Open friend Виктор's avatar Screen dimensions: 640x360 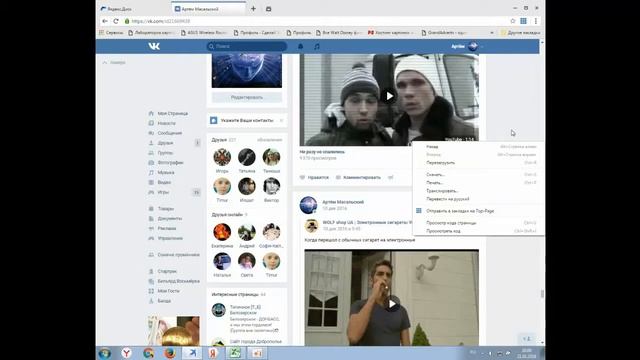coord(271,186)
